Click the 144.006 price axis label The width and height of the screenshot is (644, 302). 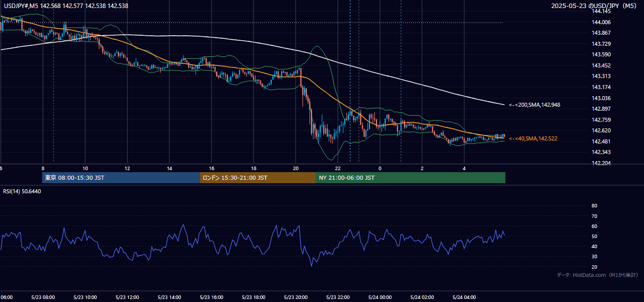(x=601, y=22)
